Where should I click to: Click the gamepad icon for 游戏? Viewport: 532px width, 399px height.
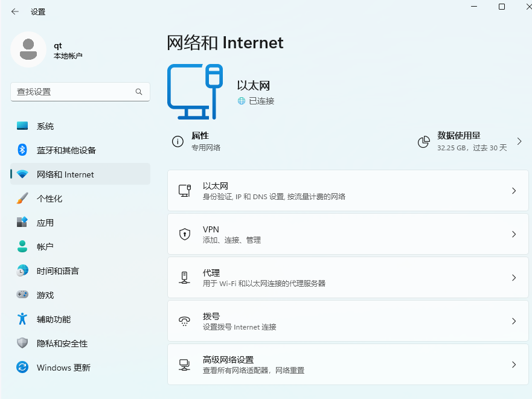[22, 295]
